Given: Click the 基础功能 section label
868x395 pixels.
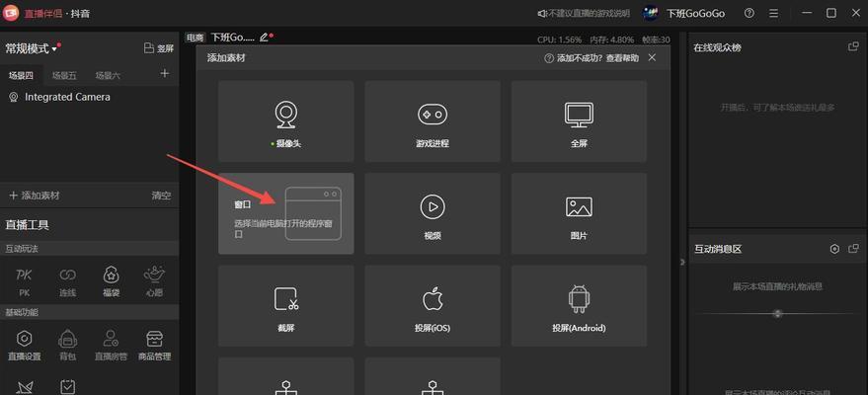Looking at the screenshot, I should tap(22, 313).
